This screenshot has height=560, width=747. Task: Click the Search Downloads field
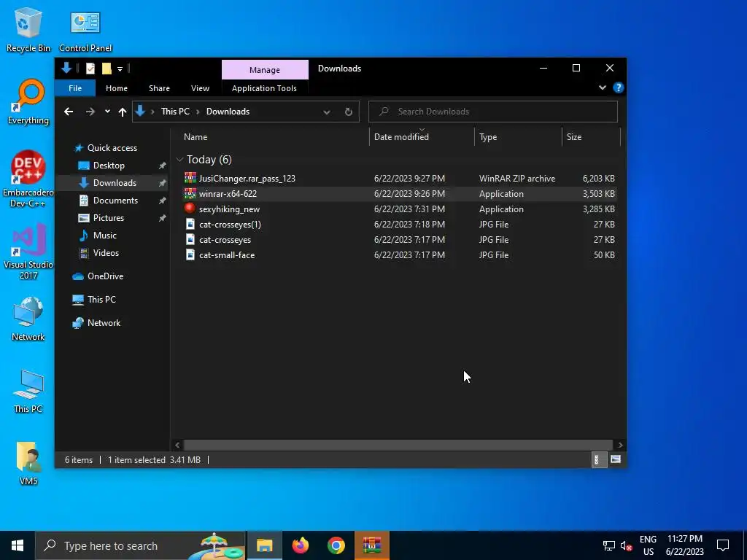coord(493,112)
